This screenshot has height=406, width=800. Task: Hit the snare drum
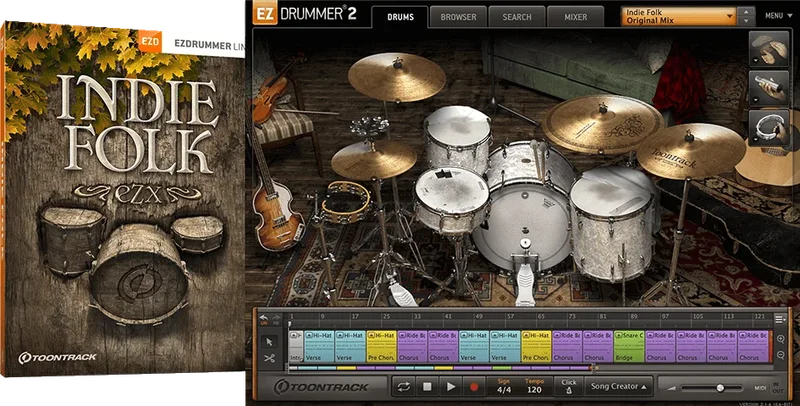click(x=451, y=199)
